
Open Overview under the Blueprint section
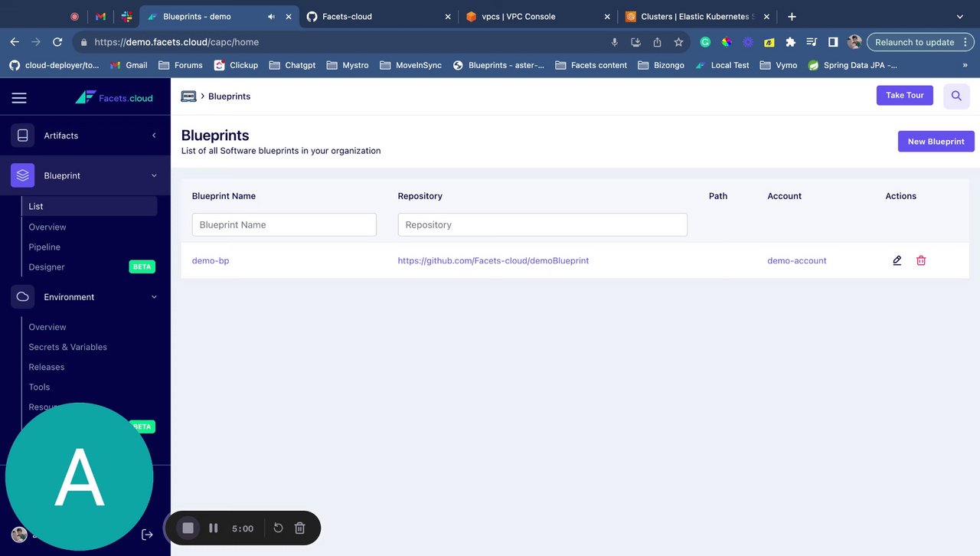pos(47,227)
